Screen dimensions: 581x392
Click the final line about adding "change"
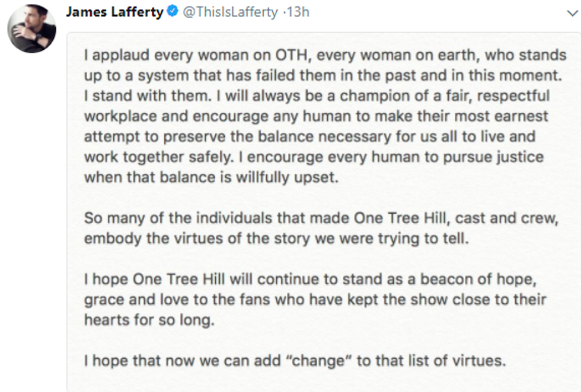click(295, 359)
